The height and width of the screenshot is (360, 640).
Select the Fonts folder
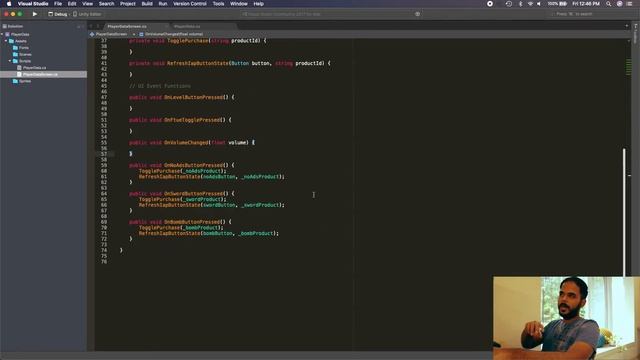point(24,48)
